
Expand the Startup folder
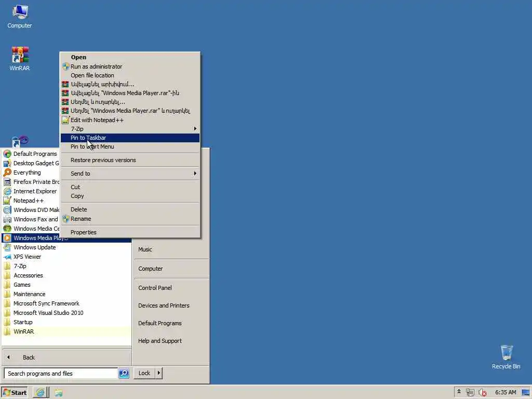point(66,322)
